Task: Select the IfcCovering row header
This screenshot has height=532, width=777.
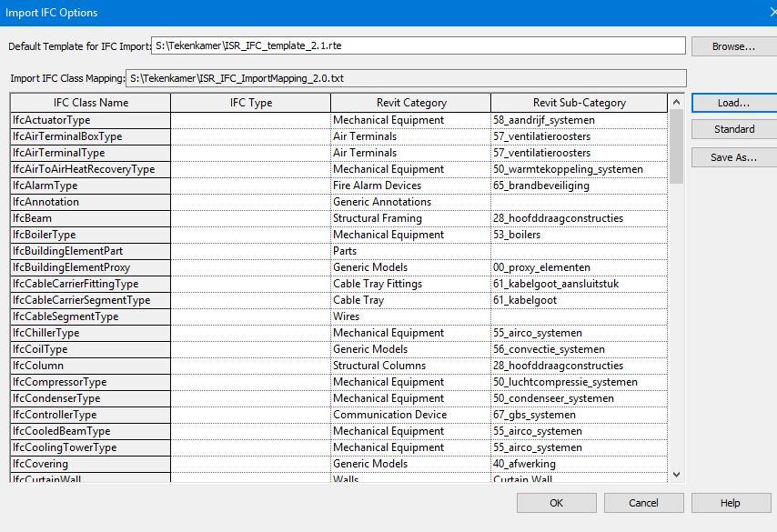Action: click(91, 463)
